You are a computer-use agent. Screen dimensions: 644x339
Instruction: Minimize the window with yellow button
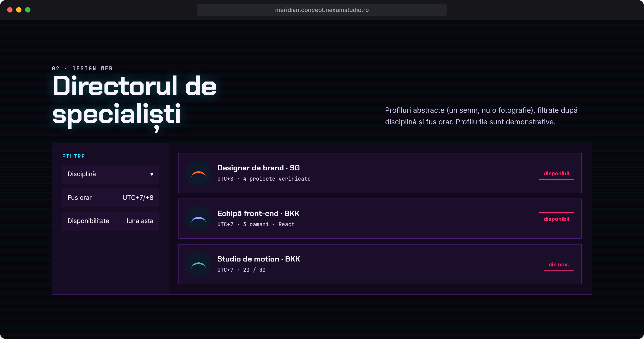point(19,10)
